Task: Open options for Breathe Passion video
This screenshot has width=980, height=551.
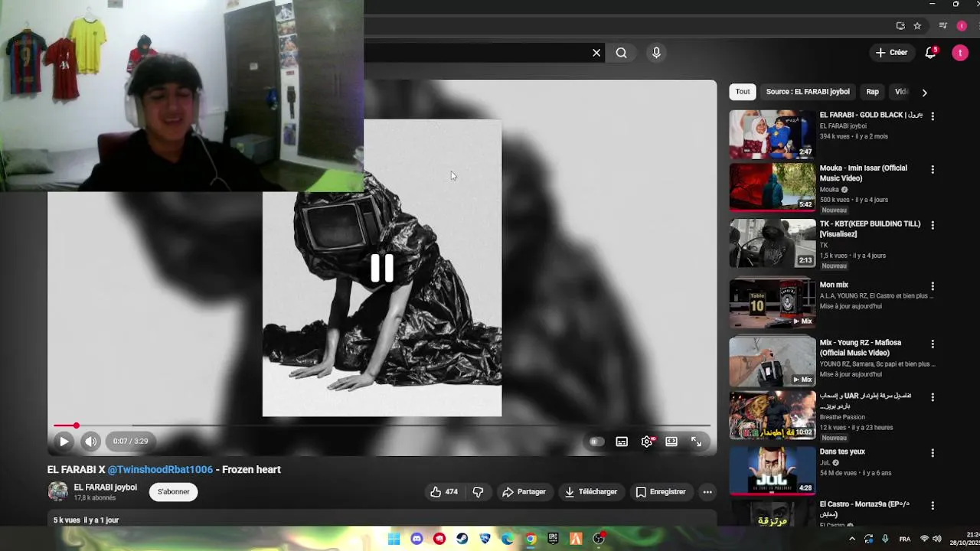Action: (x=933, y=397)
